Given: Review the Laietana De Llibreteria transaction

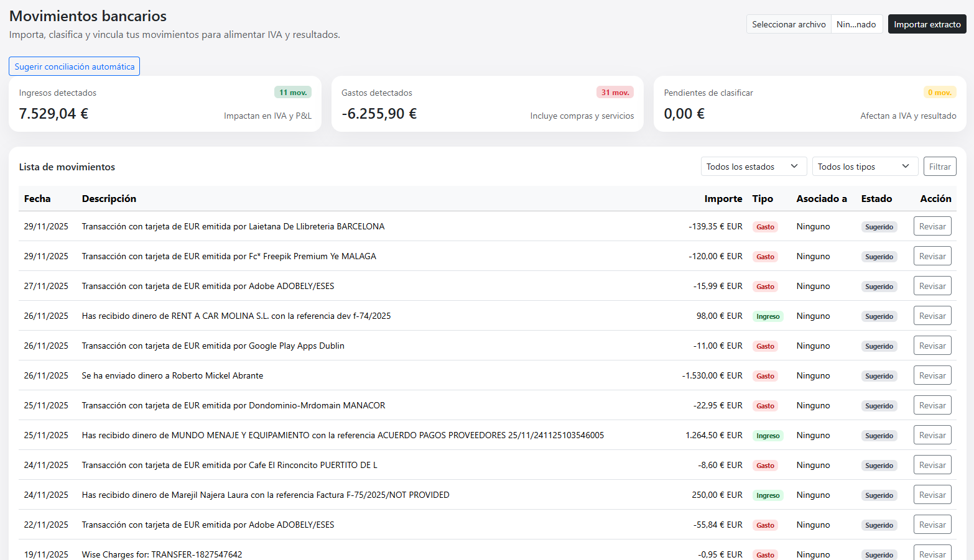Looking at the screenshot, I should [932, 226].
